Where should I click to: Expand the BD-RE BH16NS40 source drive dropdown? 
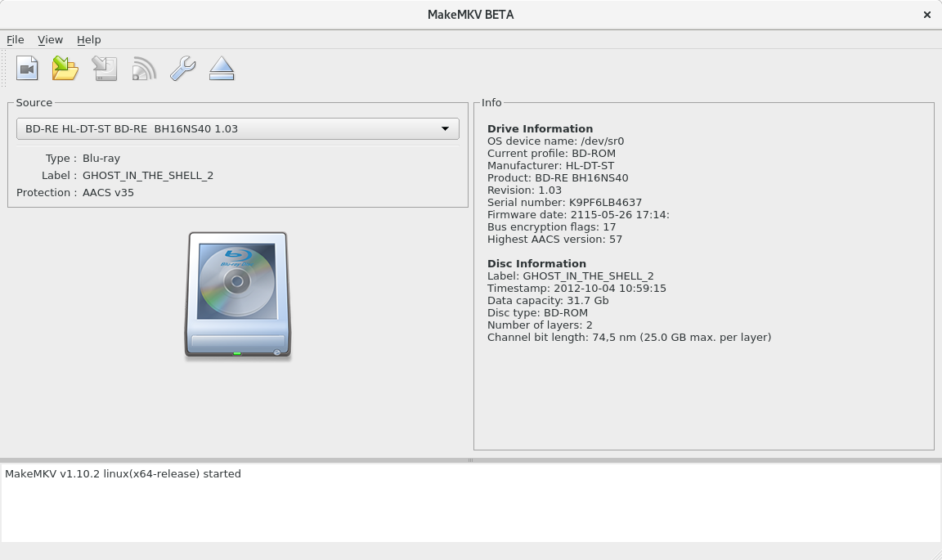(237, 128)
